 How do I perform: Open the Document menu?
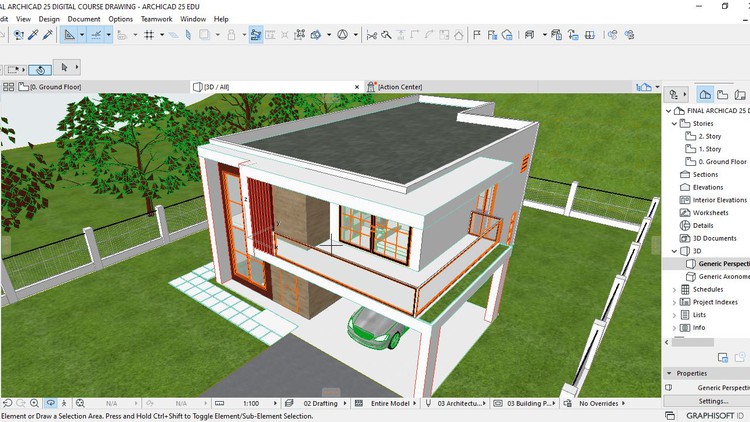[83, 18]
